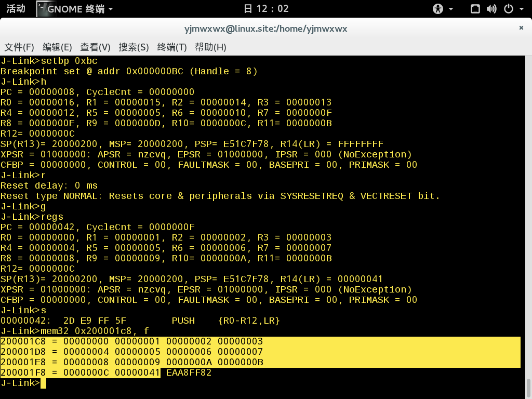
Task: Click 'CycleCnt = 0000000F' value
Action: [140, 227]
